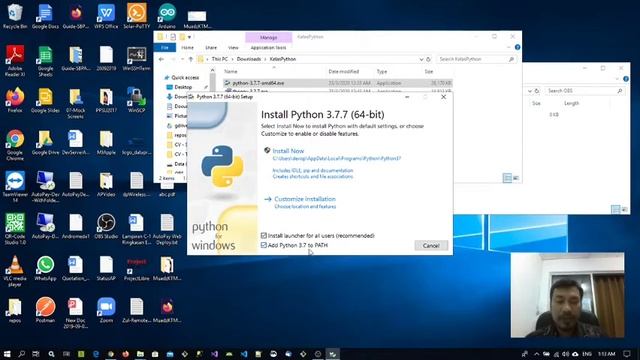This screenshot has width=640, height=360.
Task: Select Desktop in navigation pane
Action: click(x=183, y=87)
